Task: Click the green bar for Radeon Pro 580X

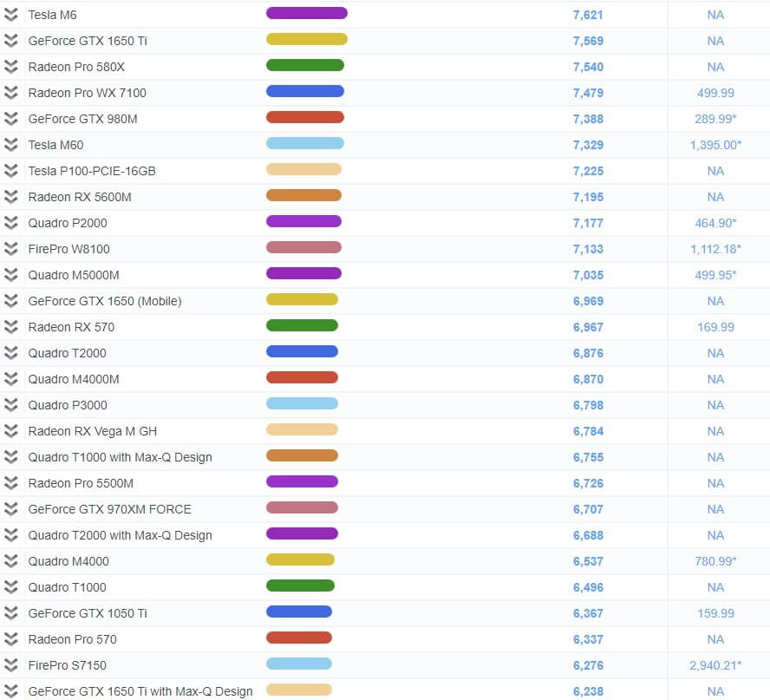Action: (305, 65)
